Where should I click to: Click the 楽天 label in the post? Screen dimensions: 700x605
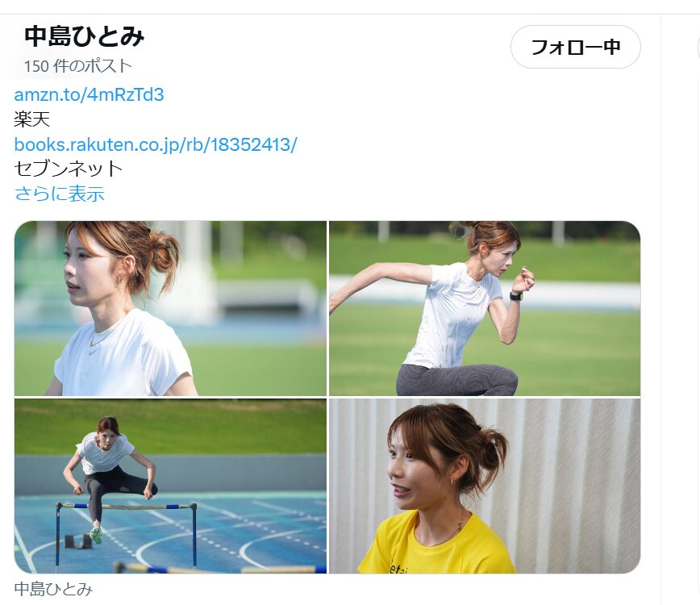click(x=31, y=119)
